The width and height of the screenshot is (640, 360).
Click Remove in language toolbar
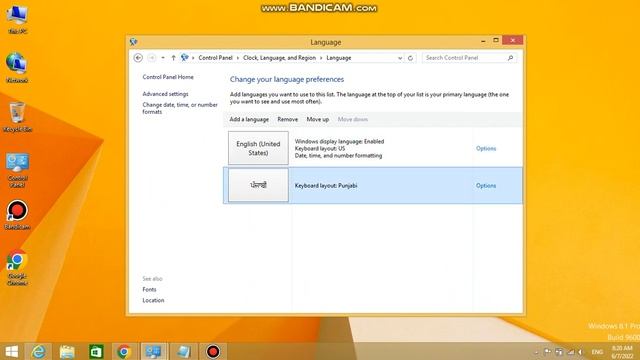tap(287, 119)
